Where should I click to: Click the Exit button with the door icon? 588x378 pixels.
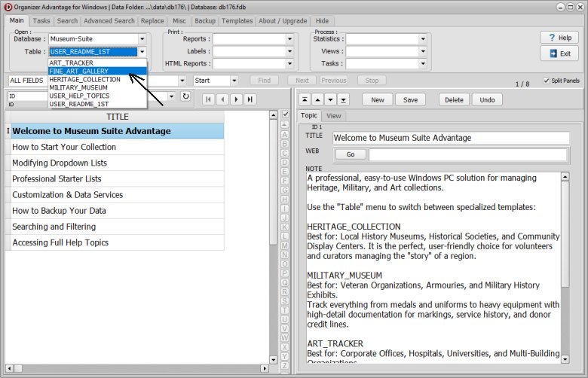(x=559, y=53)
